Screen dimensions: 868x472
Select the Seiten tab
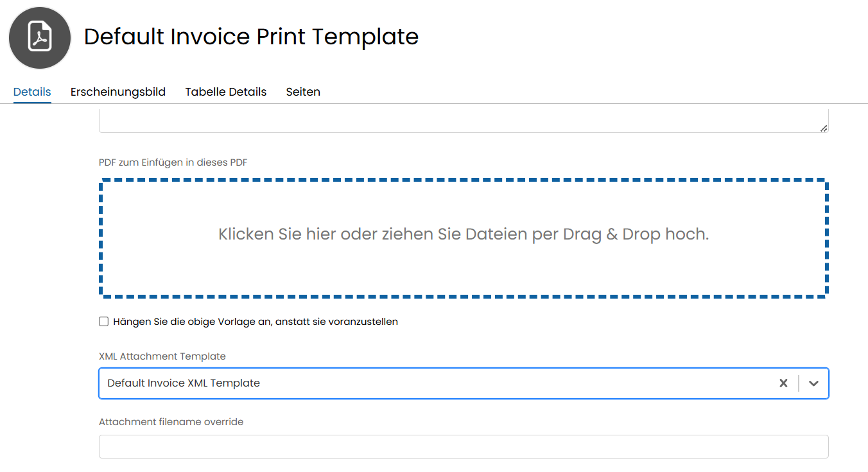click(x=303, y=92)
